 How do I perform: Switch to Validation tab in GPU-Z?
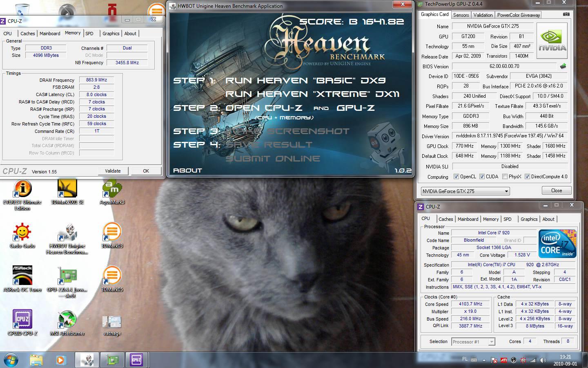[x=483, y=15]
